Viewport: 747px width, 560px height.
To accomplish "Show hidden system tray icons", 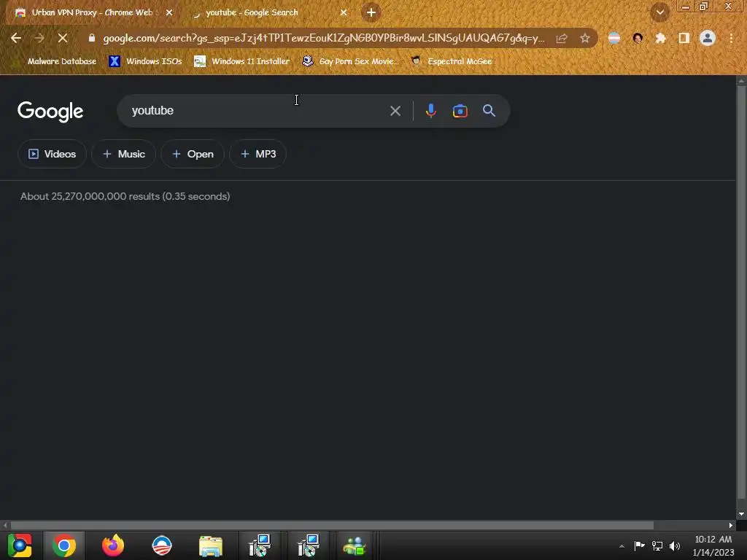I will [x=622, y=546].
